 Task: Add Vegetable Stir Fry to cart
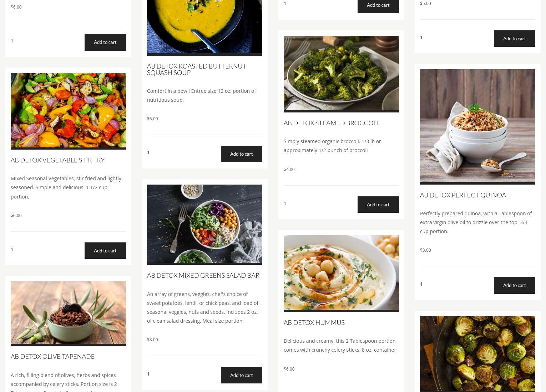[x=105, y=251]
